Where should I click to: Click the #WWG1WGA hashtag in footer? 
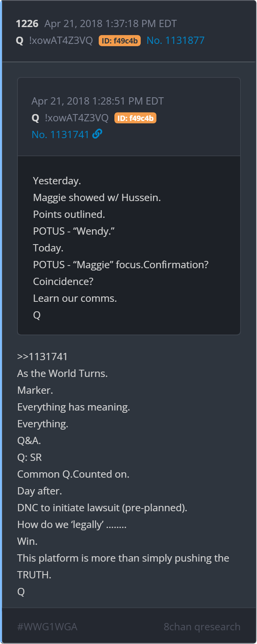pos(47,627)
